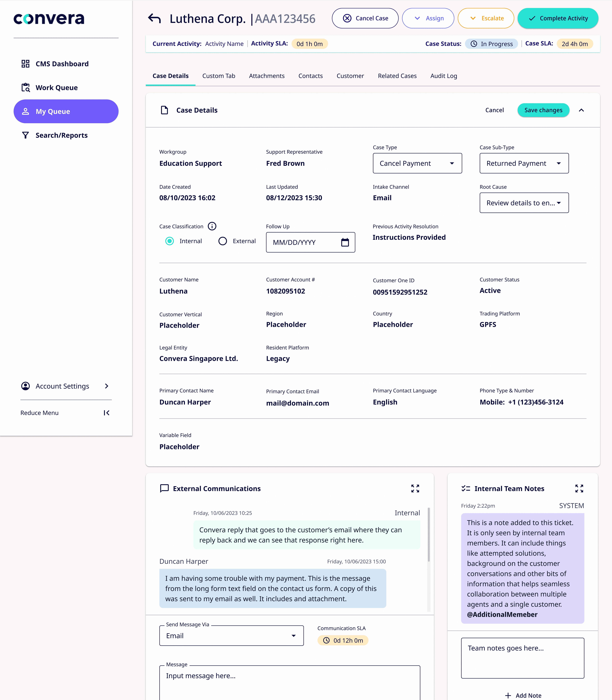This screenshot has width=612, height=700.
Task: Click the Reduce Menu collapse icon
Action: coord(107,413)
